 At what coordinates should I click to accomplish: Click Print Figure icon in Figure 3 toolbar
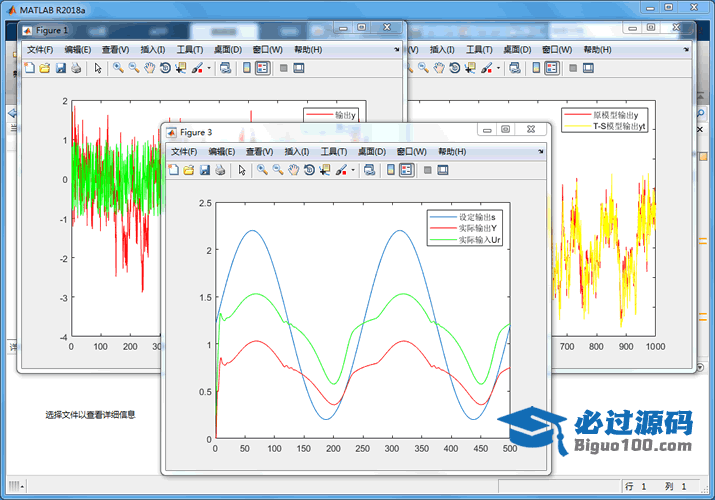[220, 170]
